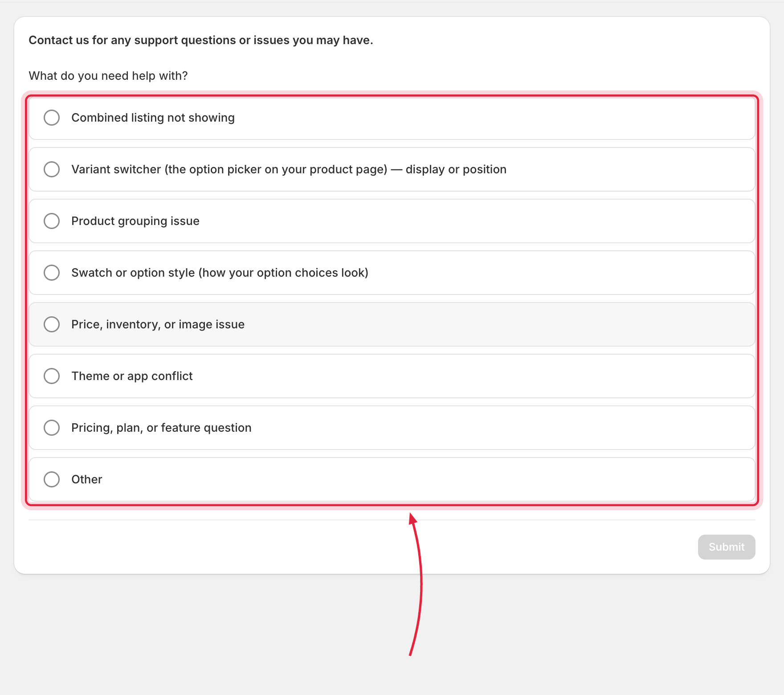This screenshot has width=784, height=695.
Task: Click the greyed-out Submit button
Action: click(x=727, y=547)
